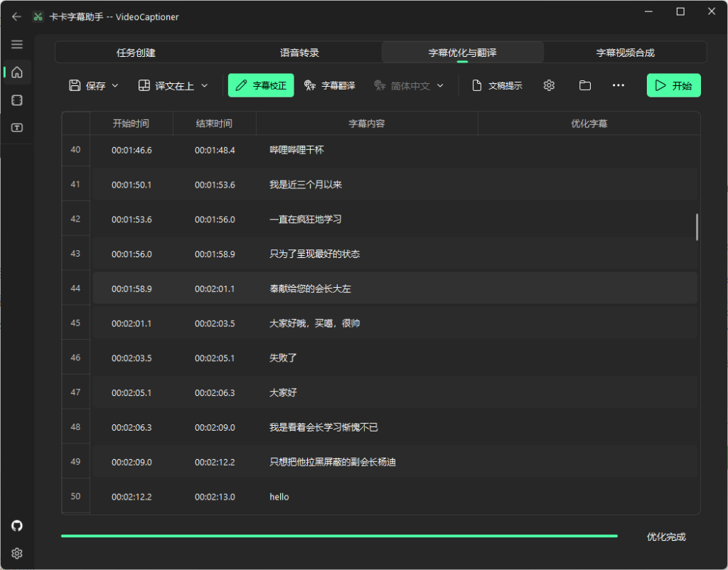This screenshot has width=728, height=570.
Task: Switch to the 语音转录 tab
Action: click(x=299, y=53)
